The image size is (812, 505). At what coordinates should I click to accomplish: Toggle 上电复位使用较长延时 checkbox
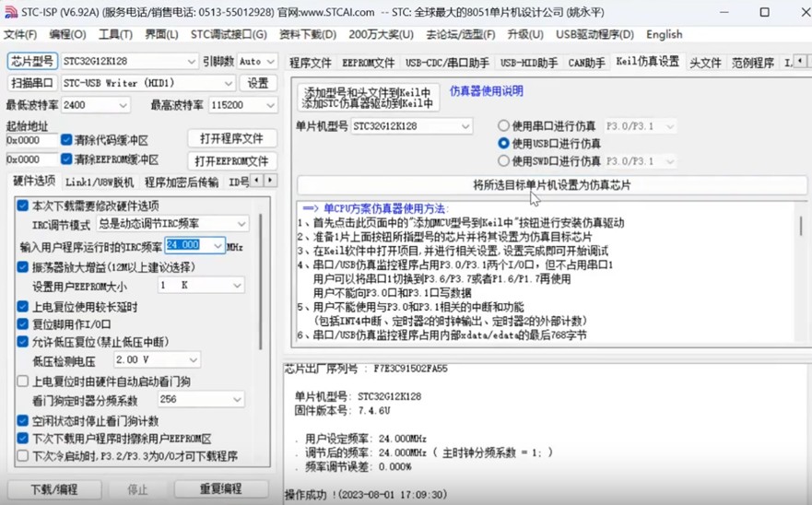point(23,306)
